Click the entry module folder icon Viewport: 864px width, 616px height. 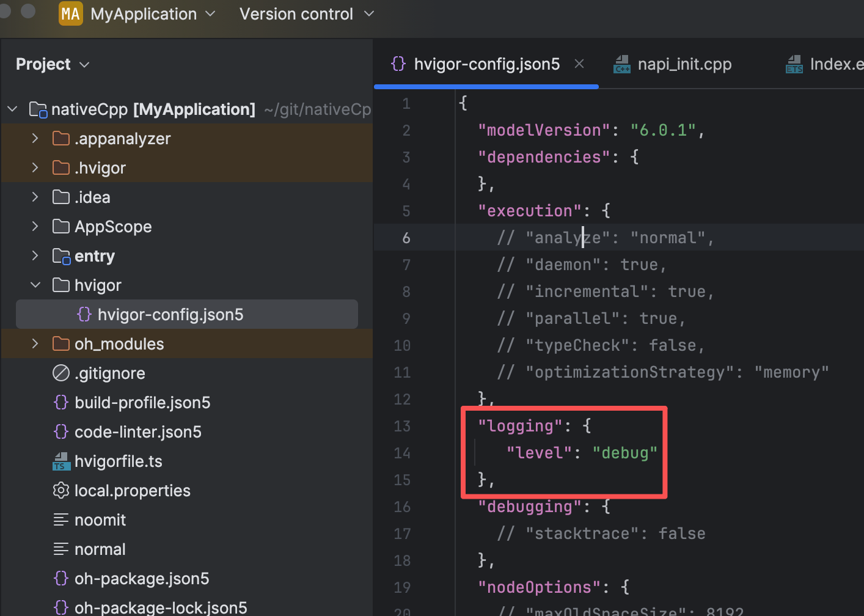coord(61,256)
